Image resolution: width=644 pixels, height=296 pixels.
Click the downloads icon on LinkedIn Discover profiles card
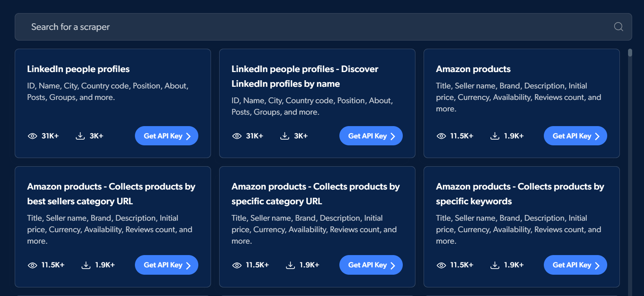(284, 136)
